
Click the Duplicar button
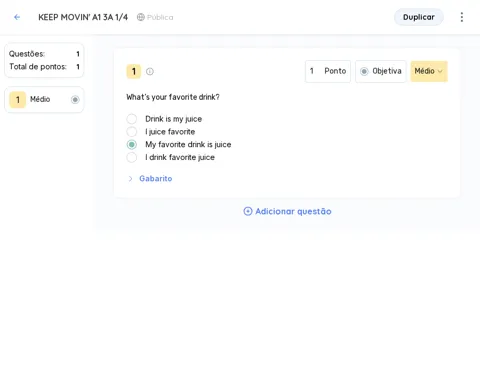419,17
